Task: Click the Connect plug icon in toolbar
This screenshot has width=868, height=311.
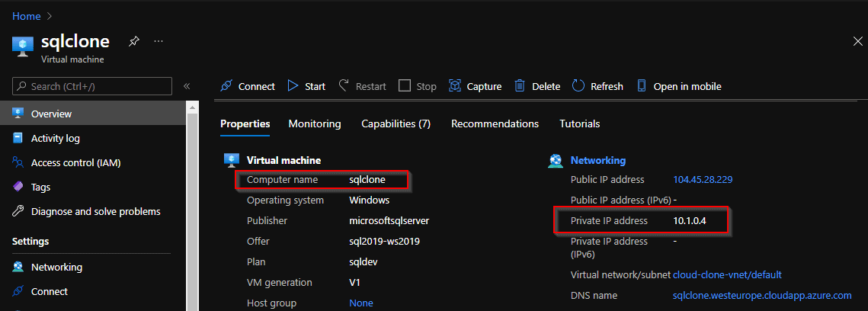Action: click(x=226, y=86)
